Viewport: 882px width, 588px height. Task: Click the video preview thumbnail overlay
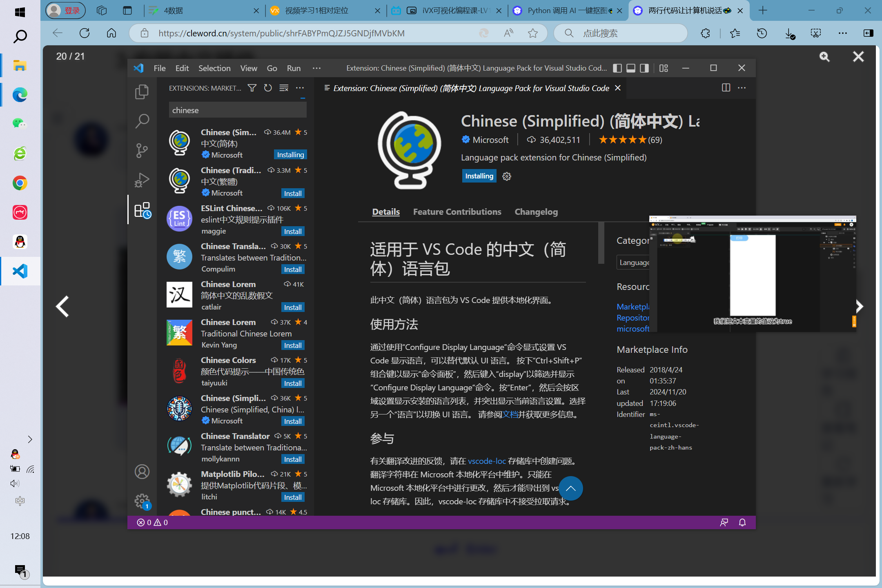[753, 274]
